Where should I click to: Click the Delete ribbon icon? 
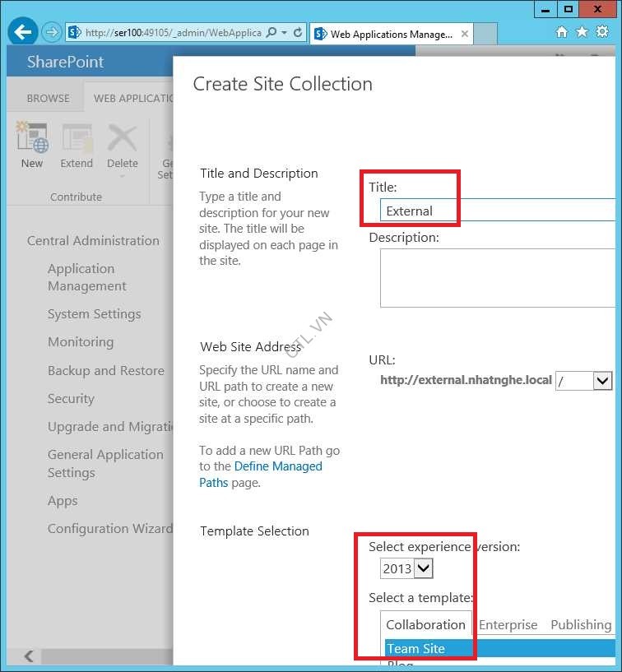[x=123, y=139]
